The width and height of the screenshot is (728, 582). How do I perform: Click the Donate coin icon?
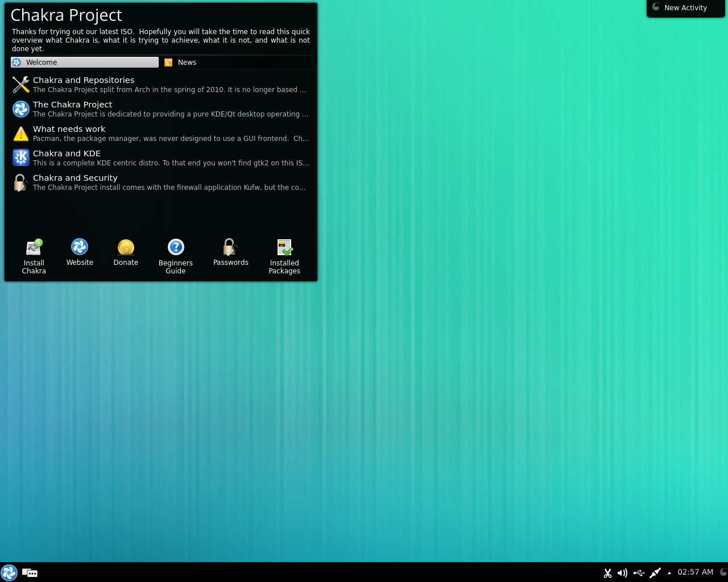point(126,247)
